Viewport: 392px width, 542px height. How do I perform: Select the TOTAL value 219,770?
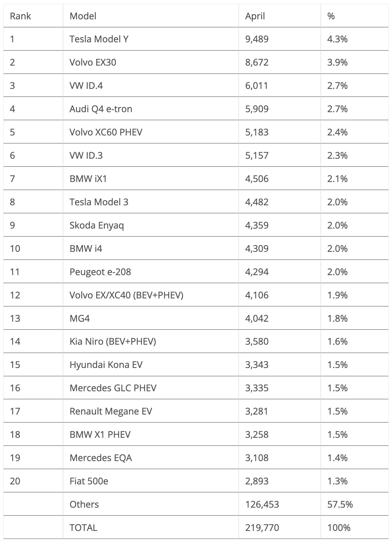(262, 528)
